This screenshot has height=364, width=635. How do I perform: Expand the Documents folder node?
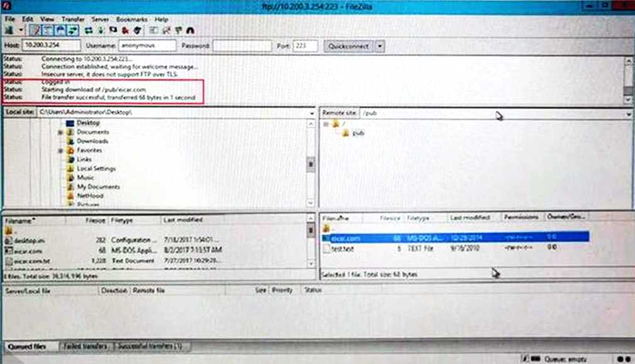(60, 132)
